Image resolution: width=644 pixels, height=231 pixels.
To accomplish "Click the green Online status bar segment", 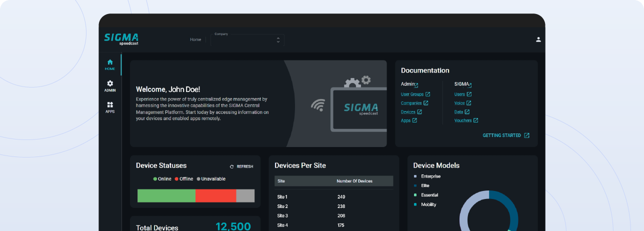I will pos(166,195).
